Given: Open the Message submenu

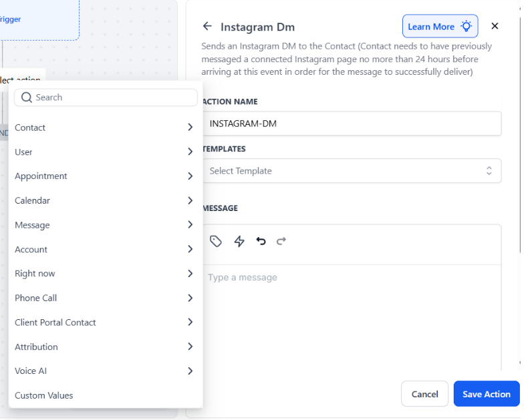Looking at the screenshot, I should 106,225.
